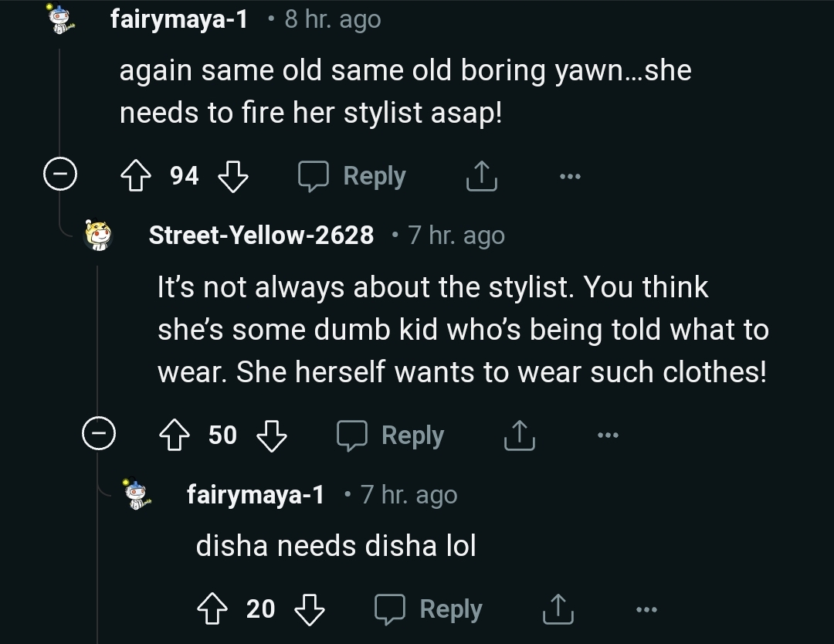Open more options on the 94-point comment
This screenshot has height=644, width=834.
click(x=569, y=177)
